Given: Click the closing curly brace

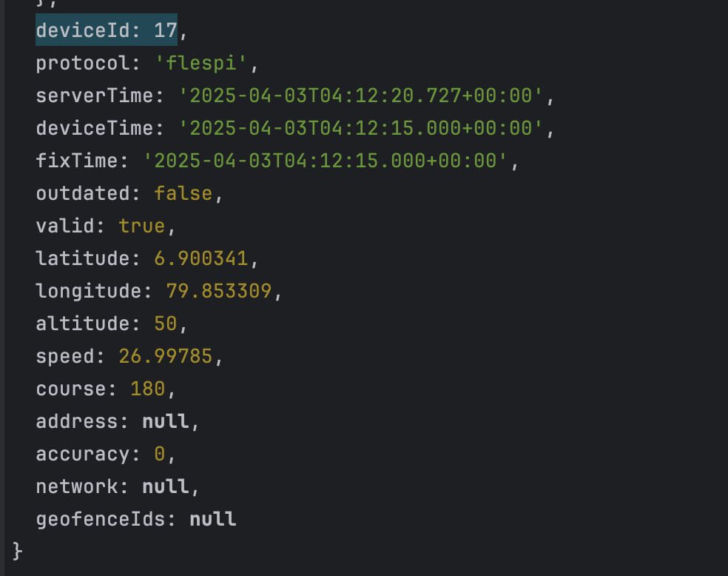Looking at the screenshot, I should (18, 551).
